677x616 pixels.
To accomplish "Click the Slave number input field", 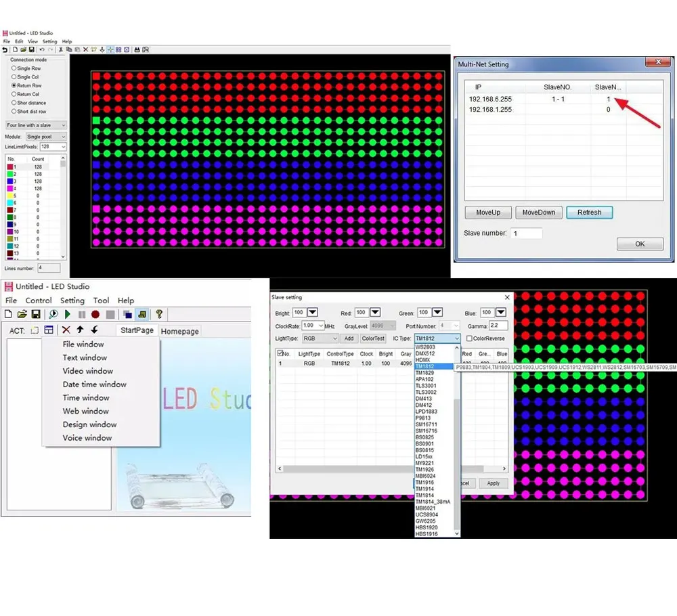I will tap(526, 233).
